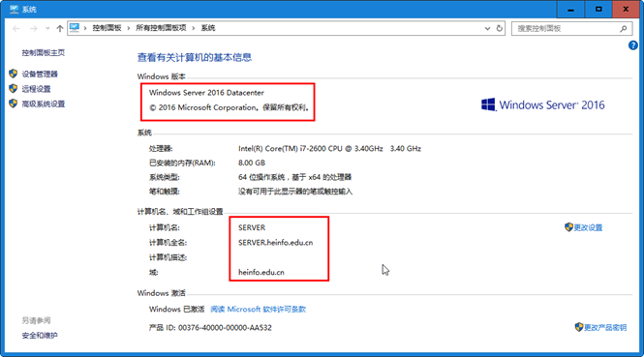Click shield icon beside 远程设置
The image size is (644, 357).
tap(14, 88)
